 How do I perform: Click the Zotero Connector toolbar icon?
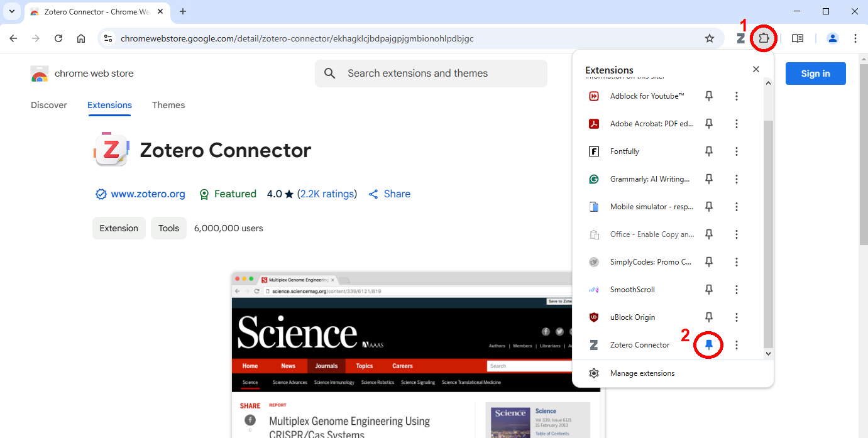pyautogui.click(x=740, y=38)
